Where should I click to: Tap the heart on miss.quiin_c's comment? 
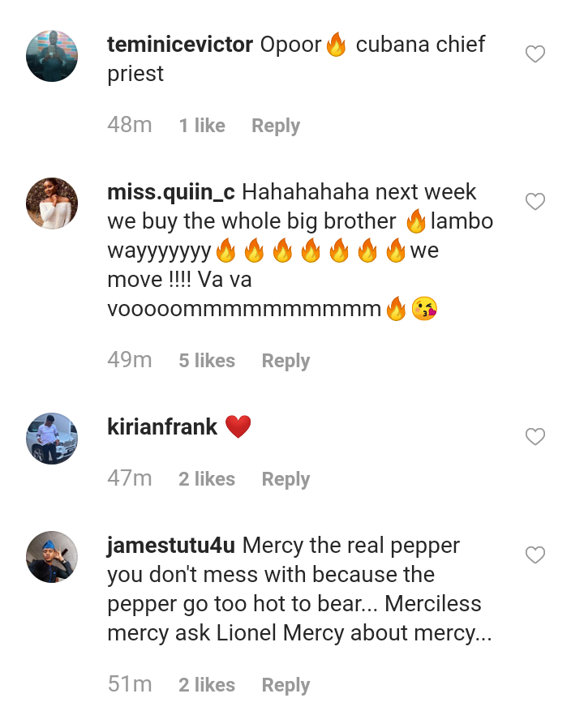click(535, 202)
